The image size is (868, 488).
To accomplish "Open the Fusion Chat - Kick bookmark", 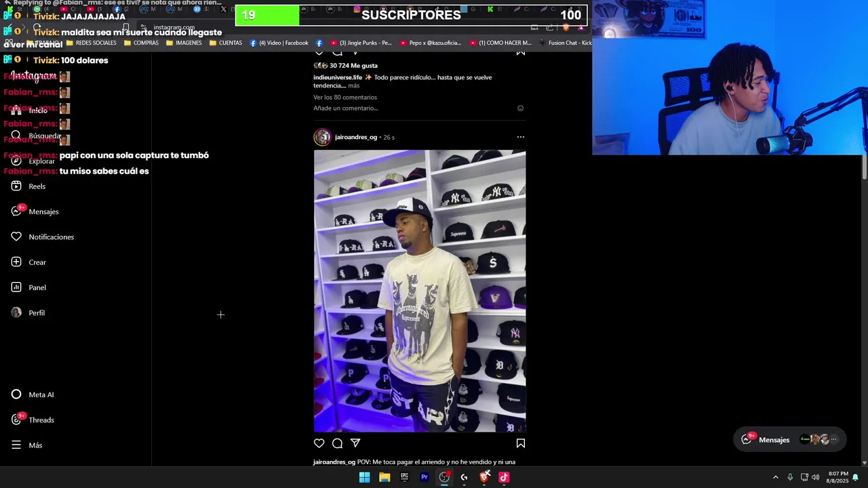I will point(566,43).
